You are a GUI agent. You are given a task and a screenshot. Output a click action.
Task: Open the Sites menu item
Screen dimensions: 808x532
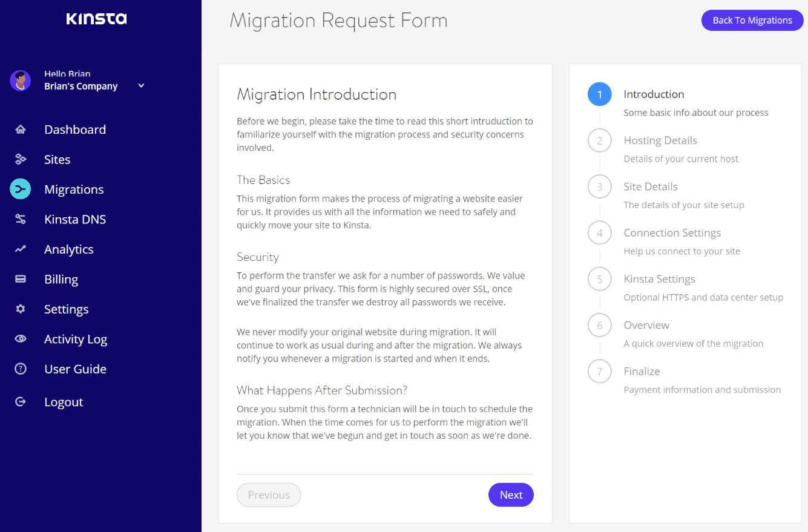tap(57, 159)
